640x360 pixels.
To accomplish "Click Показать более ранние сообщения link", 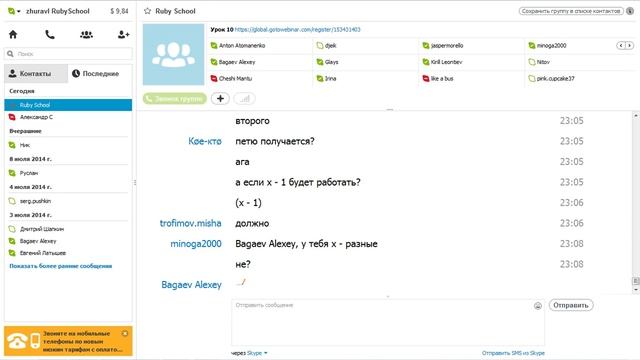I will (61, 266).
